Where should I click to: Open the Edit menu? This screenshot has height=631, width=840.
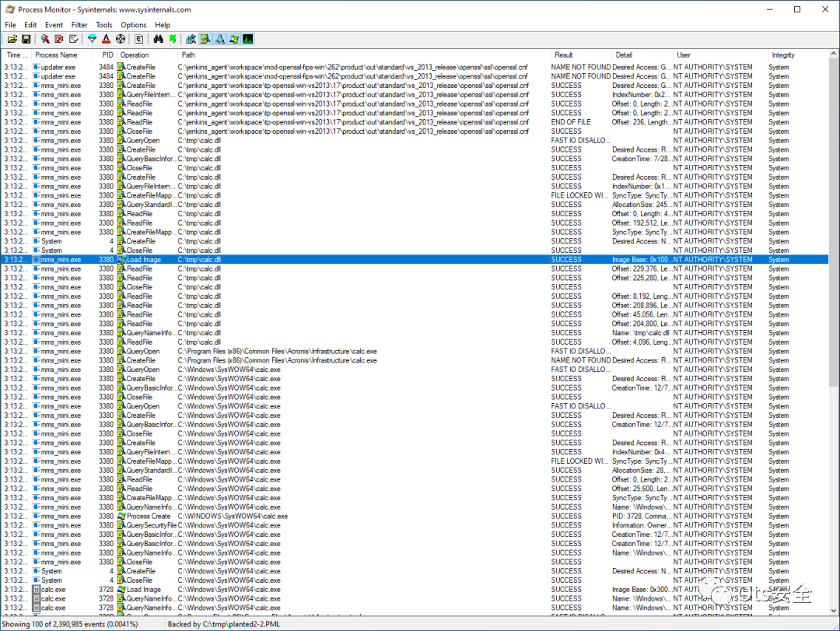click(30, 25)
